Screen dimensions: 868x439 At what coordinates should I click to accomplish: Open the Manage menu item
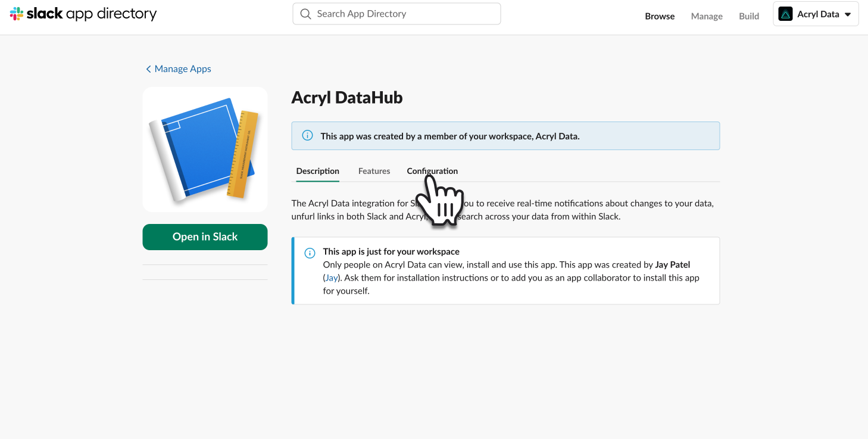coord(707,16)
